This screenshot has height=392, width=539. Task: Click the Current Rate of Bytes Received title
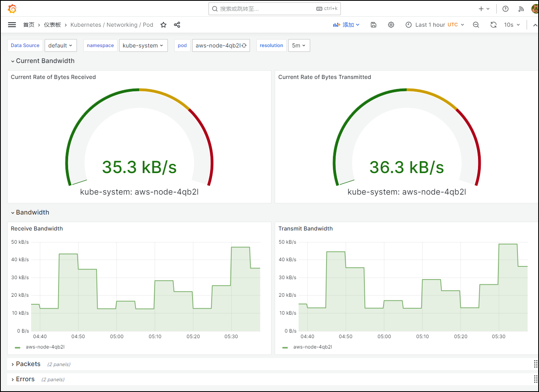(53, 77)
